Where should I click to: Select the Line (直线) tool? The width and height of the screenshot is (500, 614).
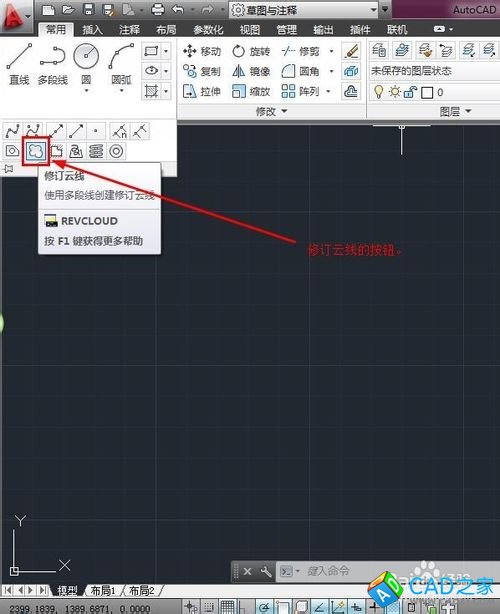pyautogui.click(x=19, y=64)
